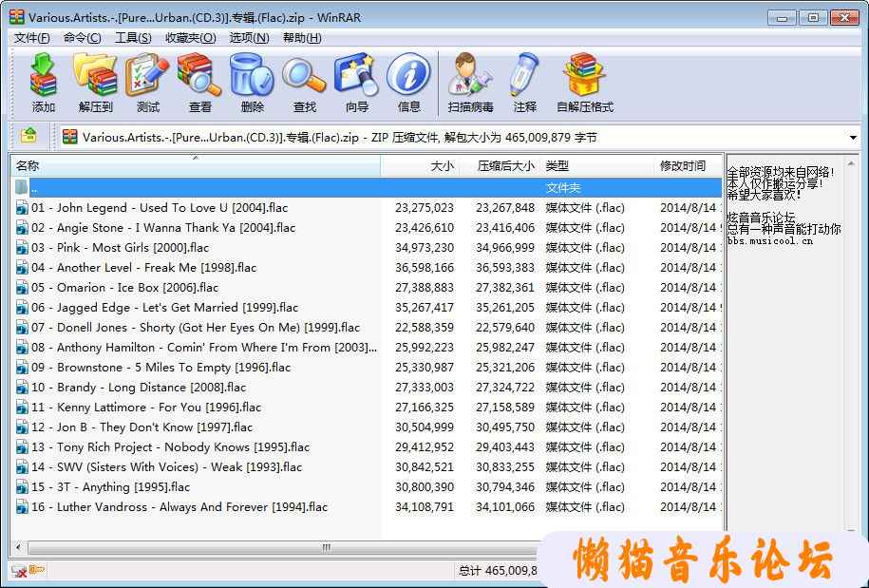
Task: Sort files by 类型 column header
Action: coord(596,165)
